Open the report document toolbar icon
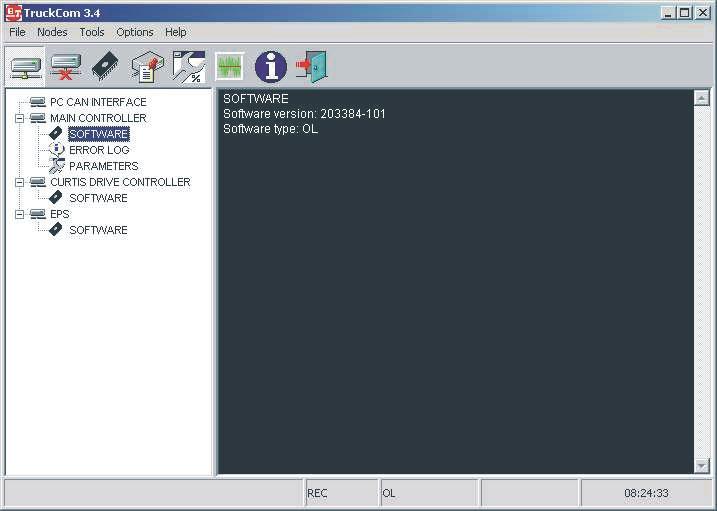Screen dimensions: 717x511 coord(147,68)
